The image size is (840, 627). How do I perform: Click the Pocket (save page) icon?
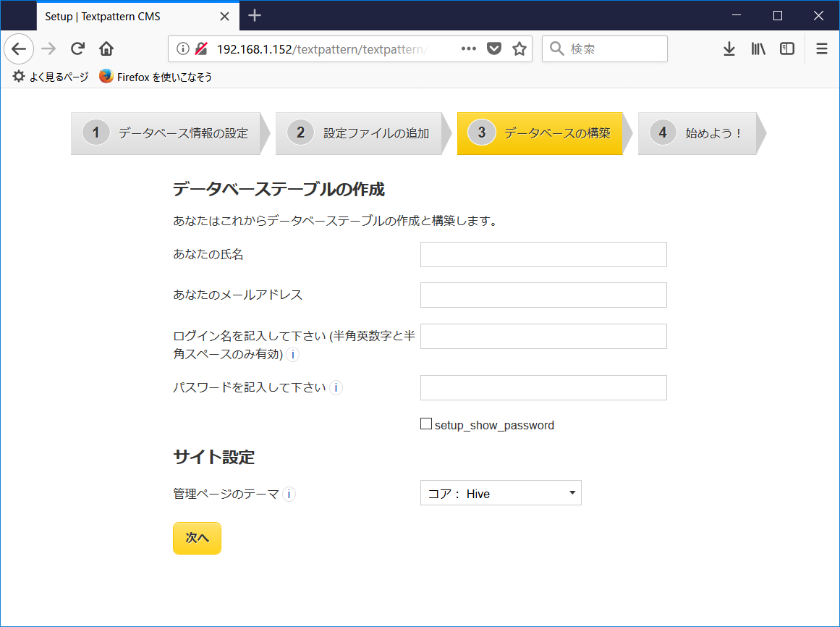point(494,49)
